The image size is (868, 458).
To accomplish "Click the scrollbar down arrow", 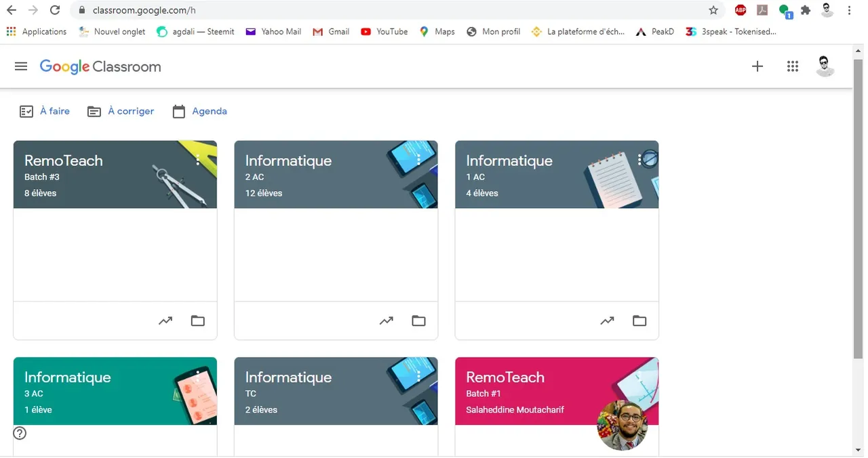I will (x=859, y=451).
